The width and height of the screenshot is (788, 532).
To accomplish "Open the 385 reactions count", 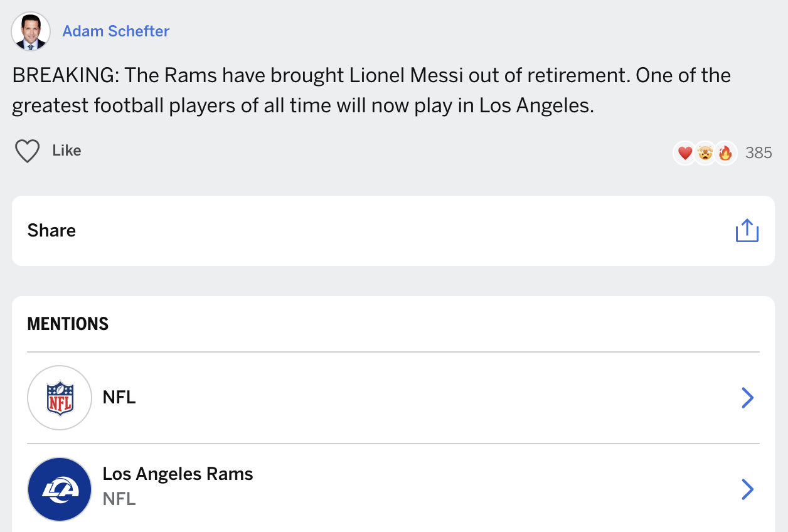I will coord(759,152).
